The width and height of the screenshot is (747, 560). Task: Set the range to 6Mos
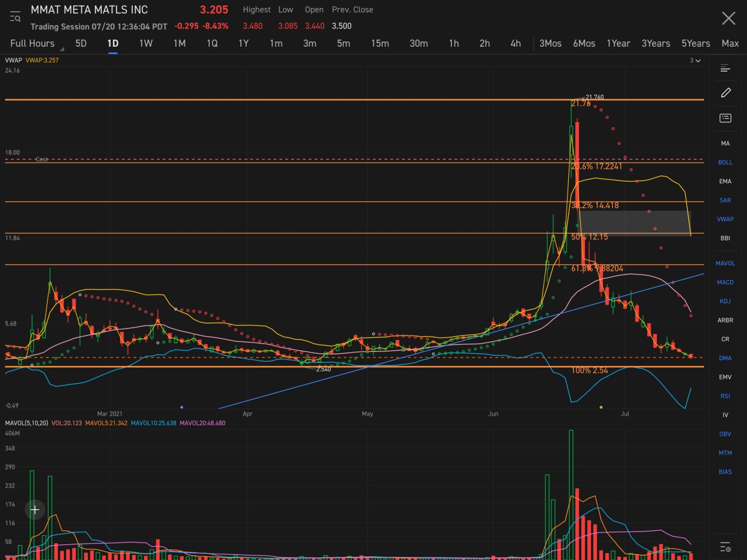click(x=584, y=43)
